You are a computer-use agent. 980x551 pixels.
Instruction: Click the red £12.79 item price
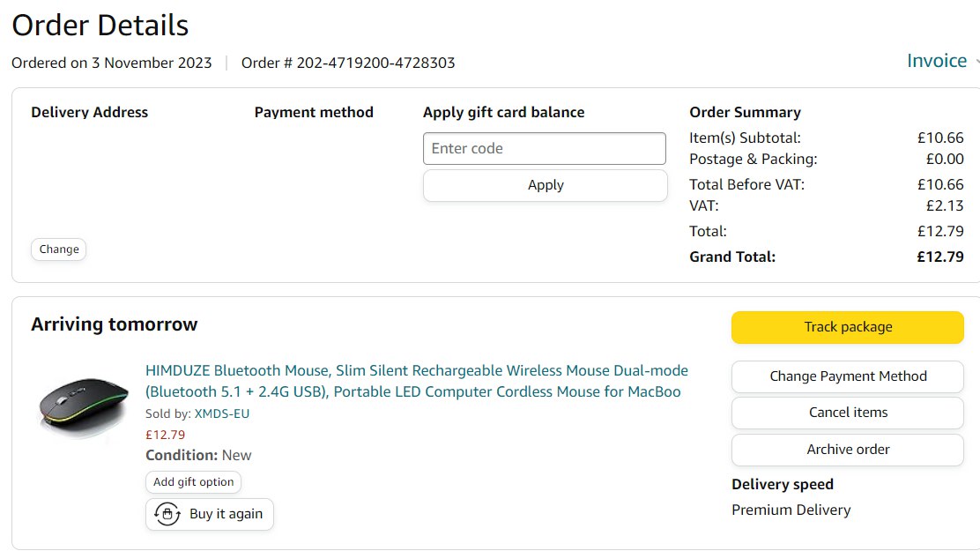tap(165, 435)
